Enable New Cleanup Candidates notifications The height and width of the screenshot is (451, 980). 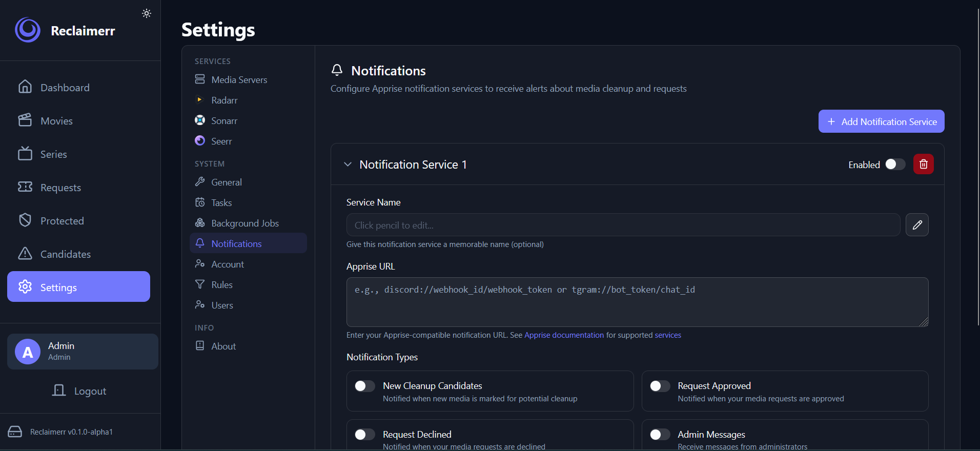364,386
